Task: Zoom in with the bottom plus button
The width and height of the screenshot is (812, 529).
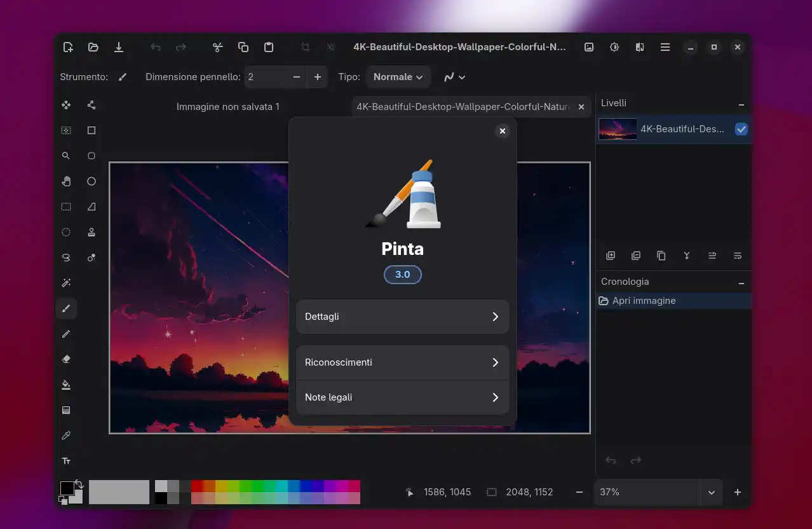Action: pos(738,492)
